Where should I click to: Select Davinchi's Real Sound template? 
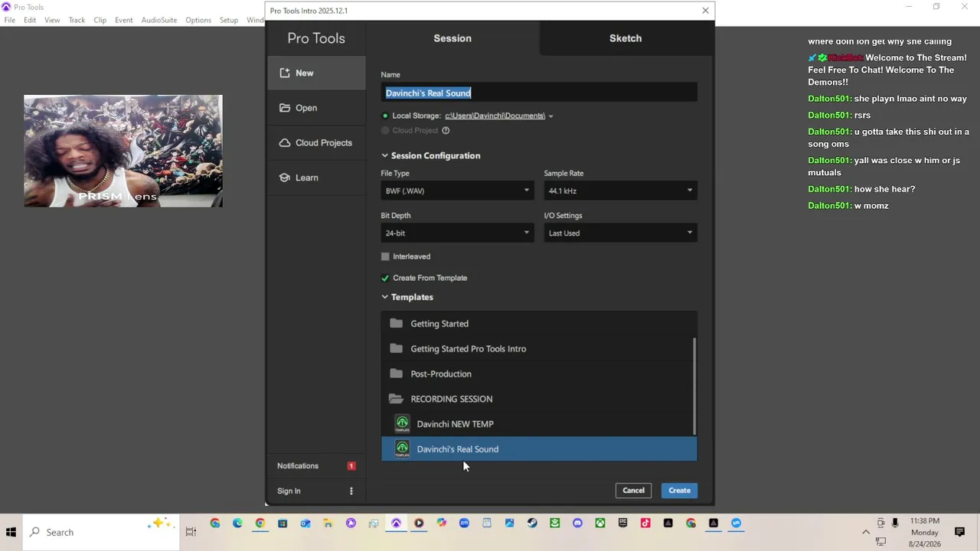click(x=539, y=449)
